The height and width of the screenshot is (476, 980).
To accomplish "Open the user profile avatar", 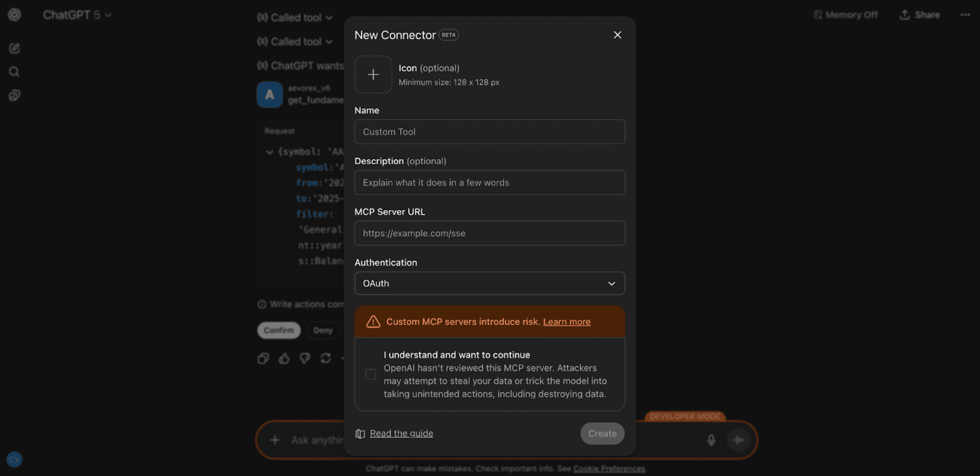I will pos(14,459).
